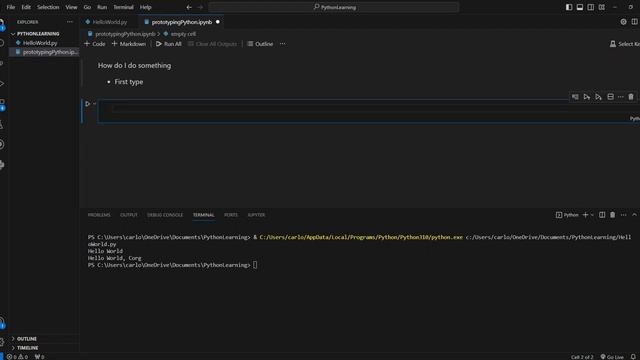Viewport: 640px width, 360px height.
Task: Open the run cell dropdown arrow
Action: [x=94, y=104]
